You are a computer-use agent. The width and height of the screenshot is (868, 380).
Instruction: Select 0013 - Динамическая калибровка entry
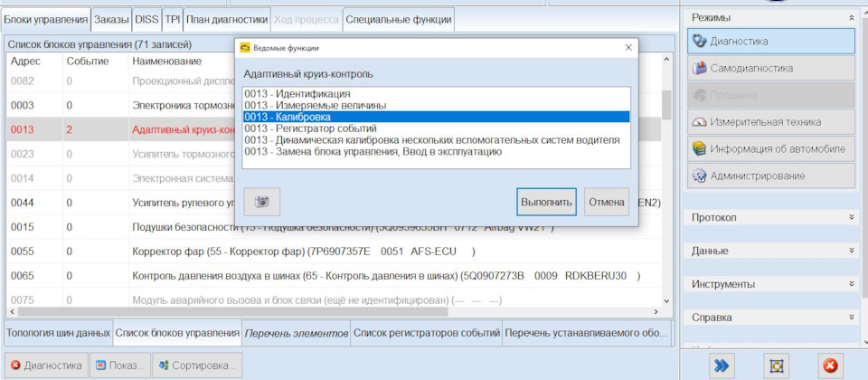tap(436, 140)
